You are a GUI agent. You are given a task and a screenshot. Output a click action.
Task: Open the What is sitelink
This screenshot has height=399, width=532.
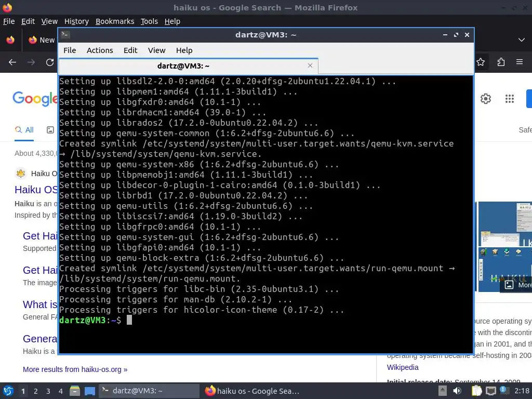coord(40,304)
